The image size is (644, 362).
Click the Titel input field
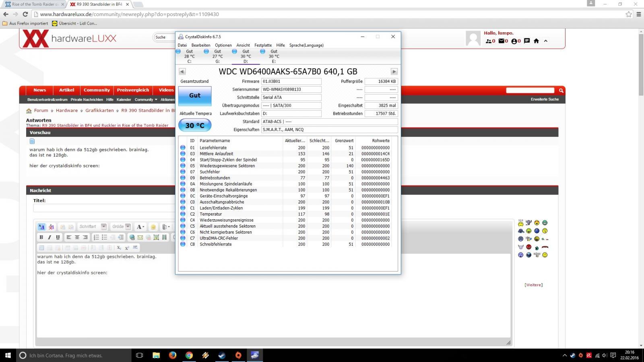coord(104,208)
